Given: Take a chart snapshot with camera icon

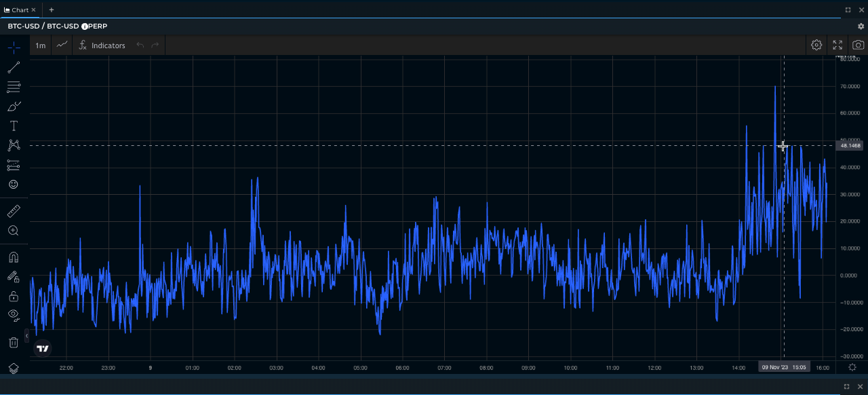Looking at the screenshot, I should tap(858, 45).
